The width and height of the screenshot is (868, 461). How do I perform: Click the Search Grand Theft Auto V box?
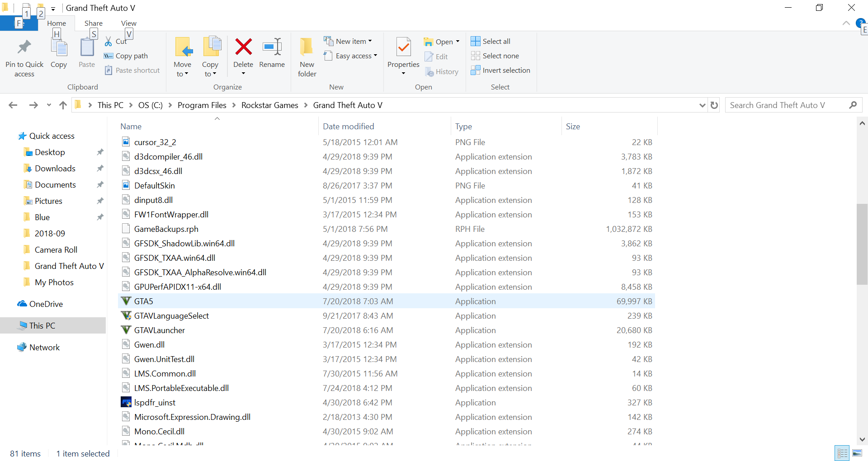[787, 105]
